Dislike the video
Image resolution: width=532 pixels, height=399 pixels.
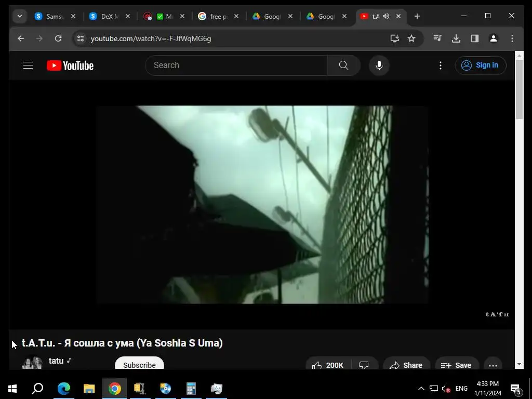(364, 364)
